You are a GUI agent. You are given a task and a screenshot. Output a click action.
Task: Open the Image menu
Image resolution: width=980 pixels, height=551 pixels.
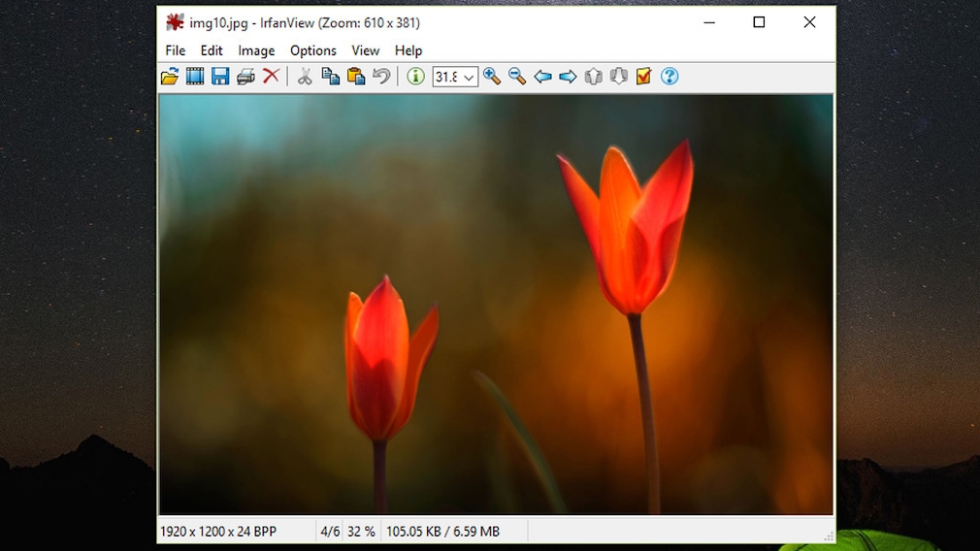point(256,50)
